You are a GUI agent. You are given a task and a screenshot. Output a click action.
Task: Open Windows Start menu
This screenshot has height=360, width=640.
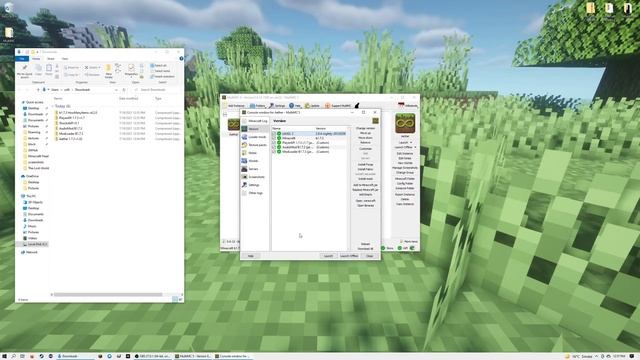click(4, 356)
